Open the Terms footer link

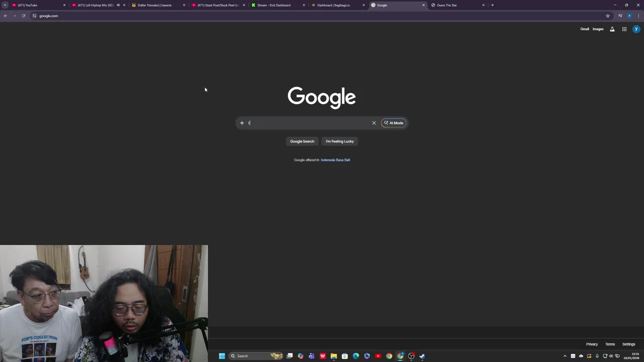tap(610, 344)
